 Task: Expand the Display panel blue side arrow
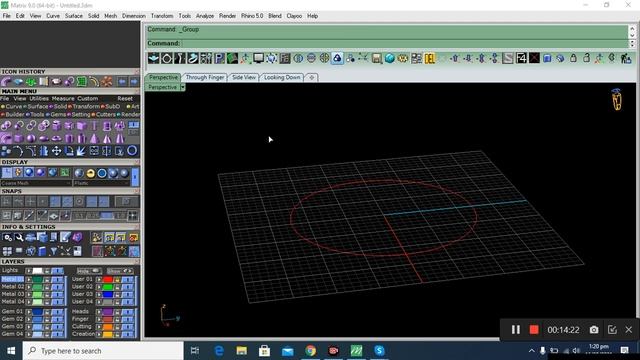(135, 177)
